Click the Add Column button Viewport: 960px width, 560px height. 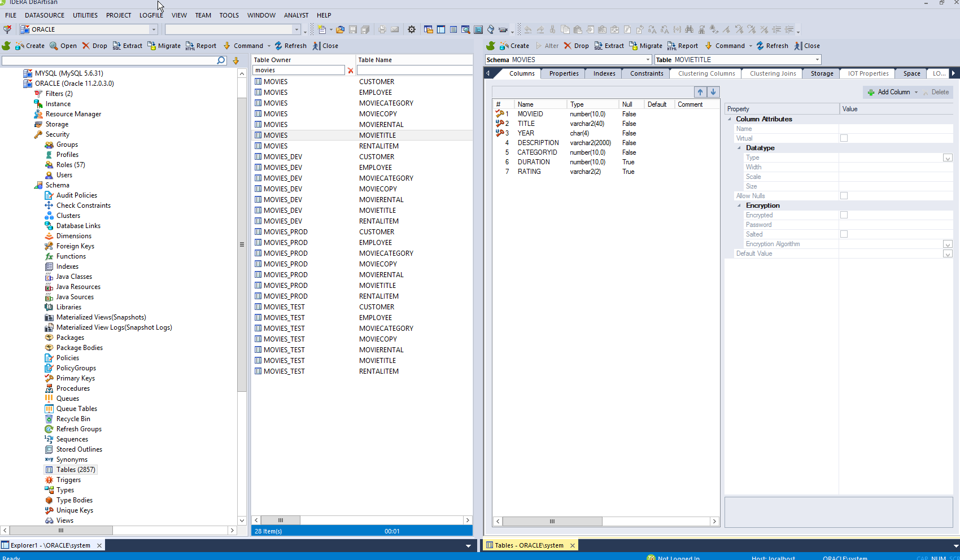point(889,92)
